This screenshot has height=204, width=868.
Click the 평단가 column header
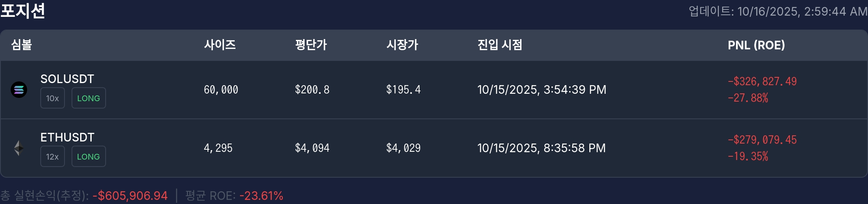coord(311,45)
